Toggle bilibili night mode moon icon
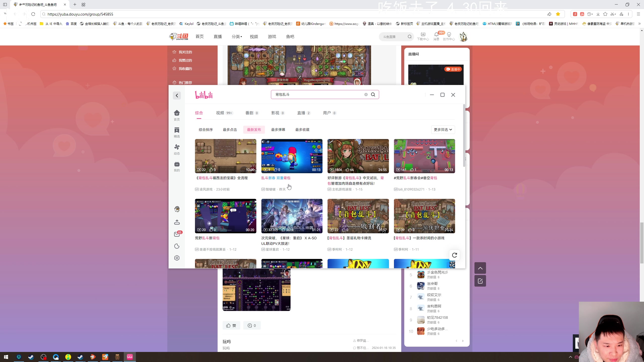The height and width of the screenshot is (362, 644). [177, 246]
